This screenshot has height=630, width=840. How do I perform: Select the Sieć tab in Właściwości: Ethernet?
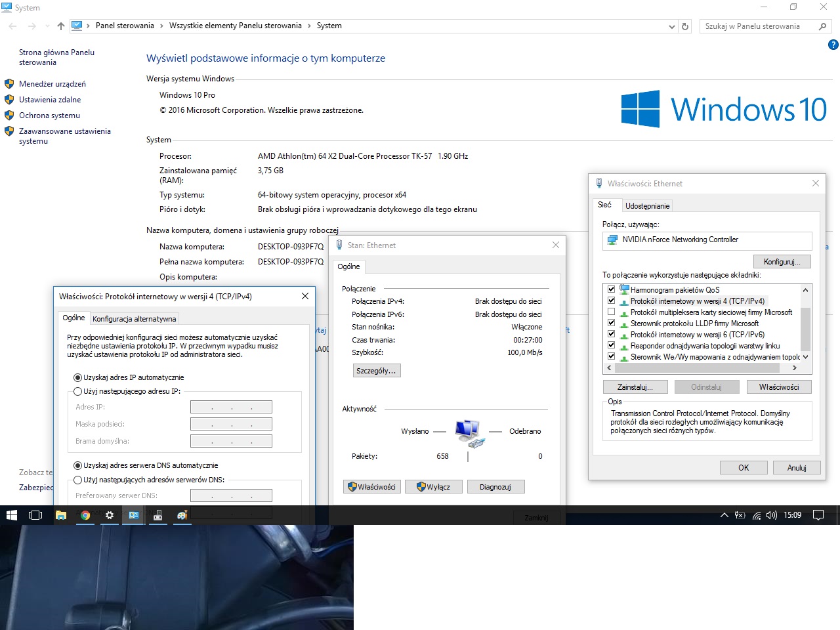[605, 205]
